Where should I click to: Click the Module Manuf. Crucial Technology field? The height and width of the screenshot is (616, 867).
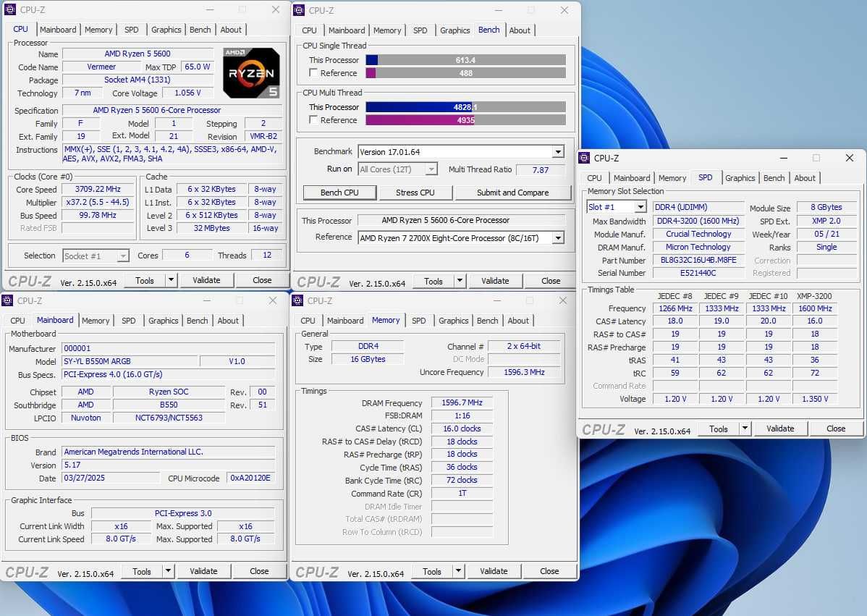(x=698, y=234)
